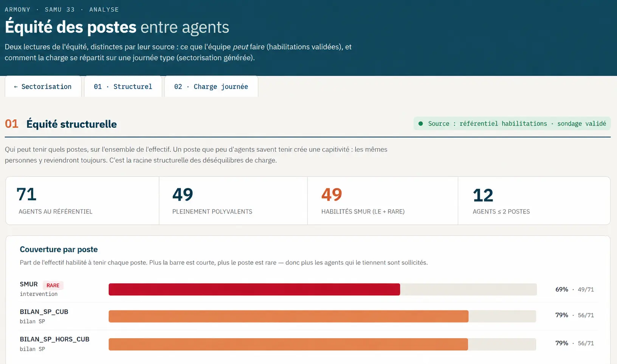Click the Couverture par poste heading

59,249
